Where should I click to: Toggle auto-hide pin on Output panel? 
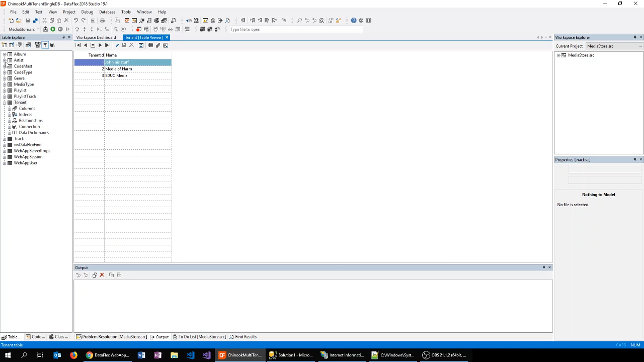544,267
